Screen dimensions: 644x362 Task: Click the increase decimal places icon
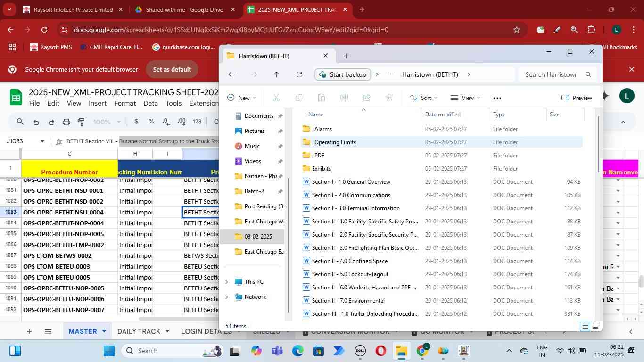tap(182, 122)
